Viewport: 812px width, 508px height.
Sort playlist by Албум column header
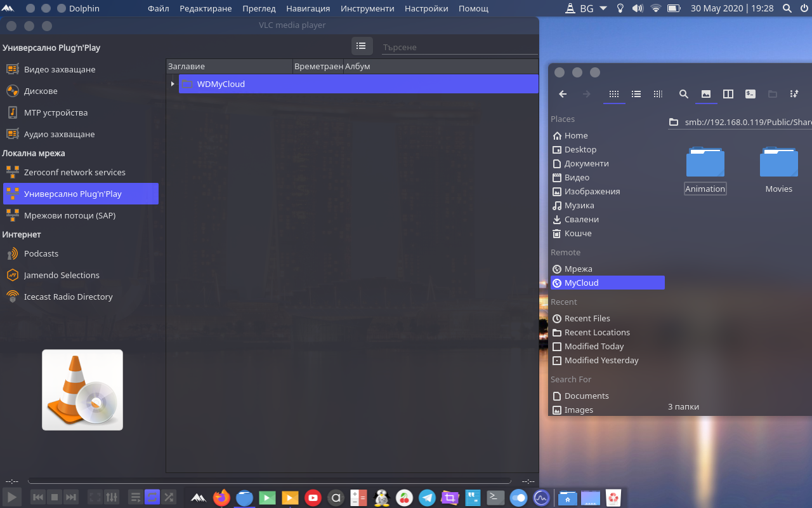tap(440, 66)
